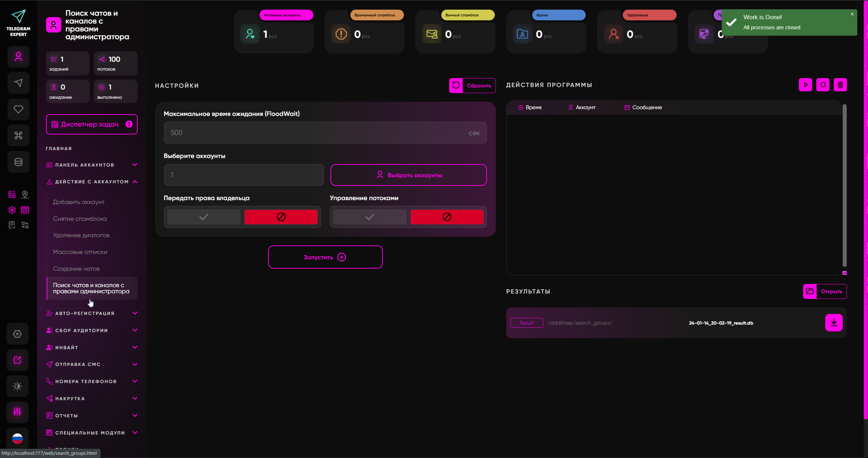Click the trash icon to clear program log
Image resolution: width=868 pixels, height=458 pixels.
(840, 85)
